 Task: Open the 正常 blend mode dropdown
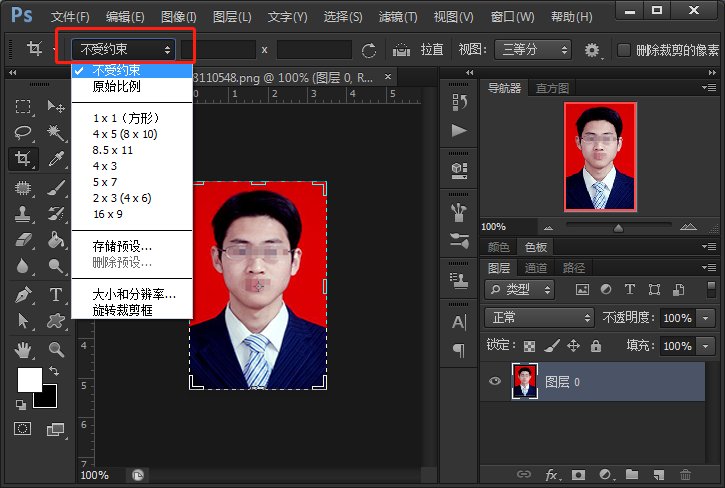[x=539, y=318]
